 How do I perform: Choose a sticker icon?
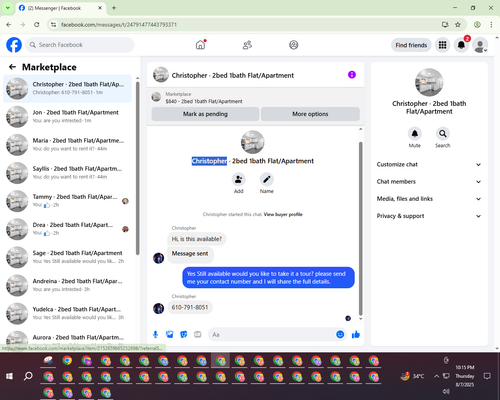point(184,334)
